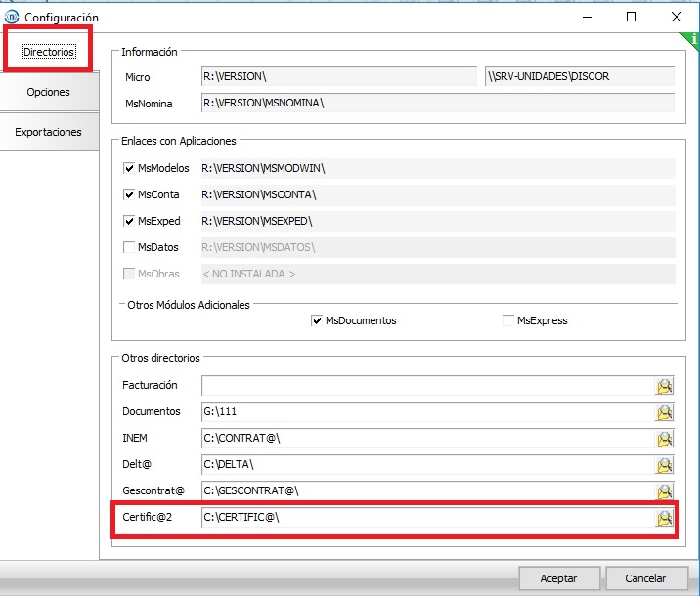Close the Configuración window
This screenshot has height=596, width=700.
(x=676, y=17)
